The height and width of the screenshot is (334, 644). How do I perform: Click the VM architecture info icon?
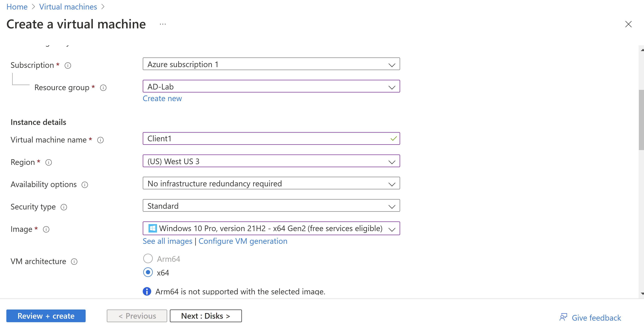[x=74, y=262]
